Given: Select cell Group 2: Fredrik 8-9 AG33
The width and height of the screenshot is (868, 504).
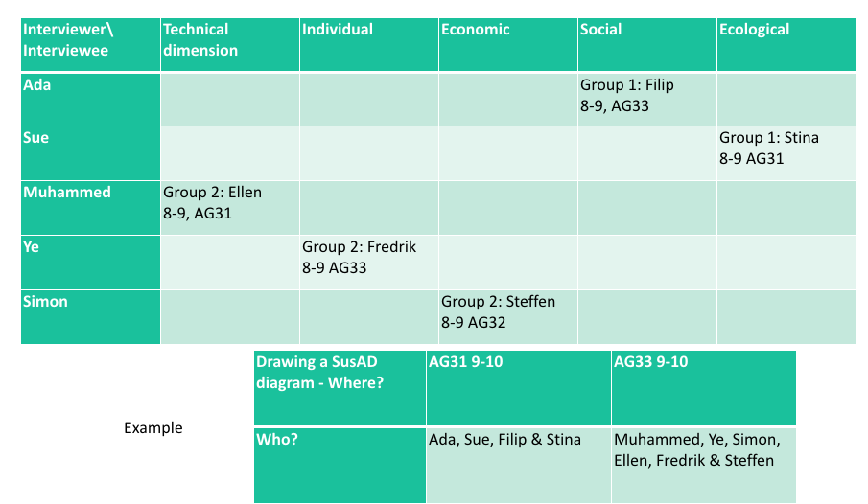Looking at the screenshot, I should coord(369,263).
